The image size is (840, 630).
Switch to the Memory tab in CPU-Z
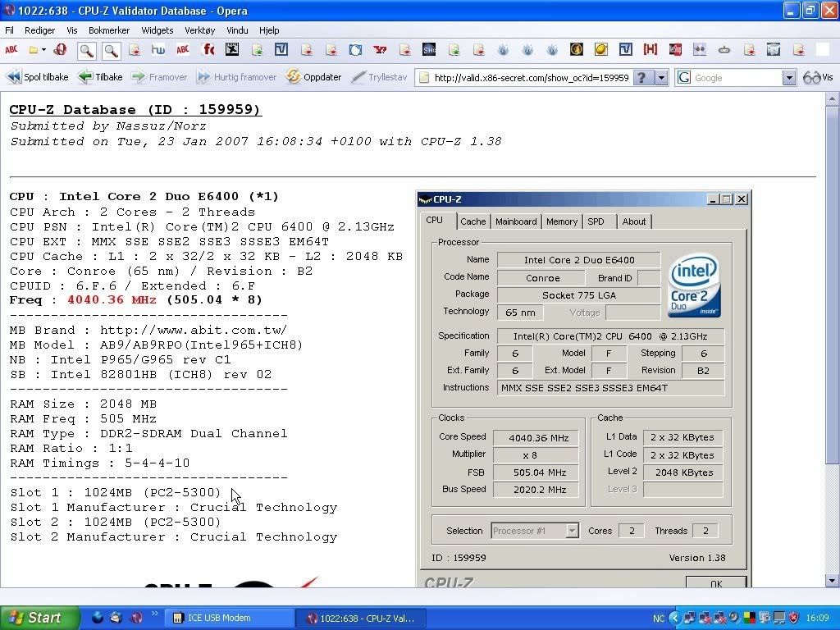coord(562,221)
